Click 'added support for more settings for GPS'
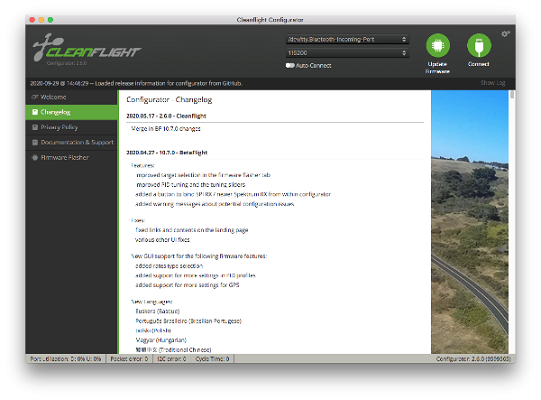The height and width of the screenshot is (400, 541). [187, 285]
